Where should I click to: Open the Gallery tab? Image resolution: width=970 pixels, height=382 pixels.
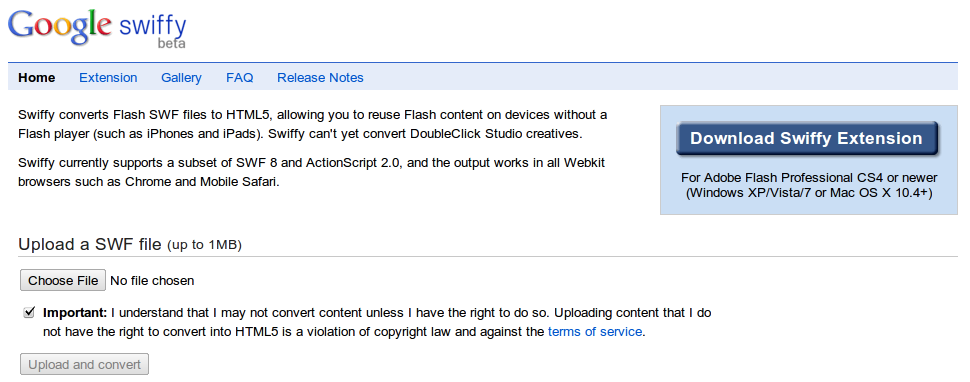point(181,77)
